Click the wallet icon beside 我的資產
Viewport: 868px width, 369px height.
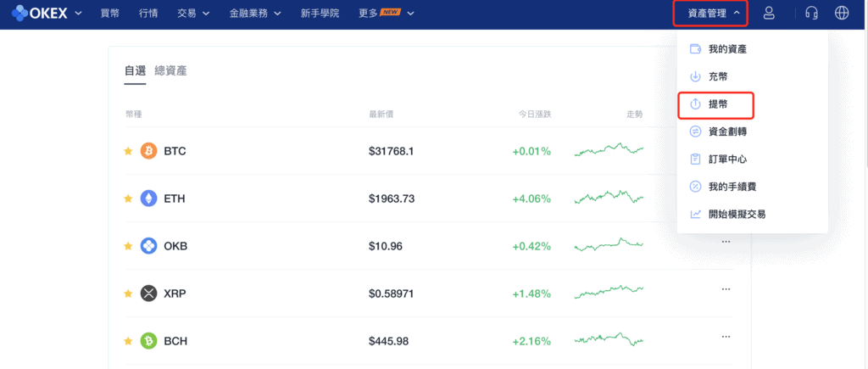pos(695,48)
